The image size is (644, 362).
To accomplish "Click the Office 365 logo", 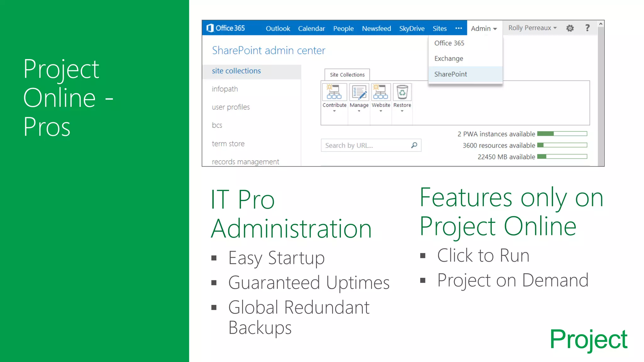I will point(225,28).
